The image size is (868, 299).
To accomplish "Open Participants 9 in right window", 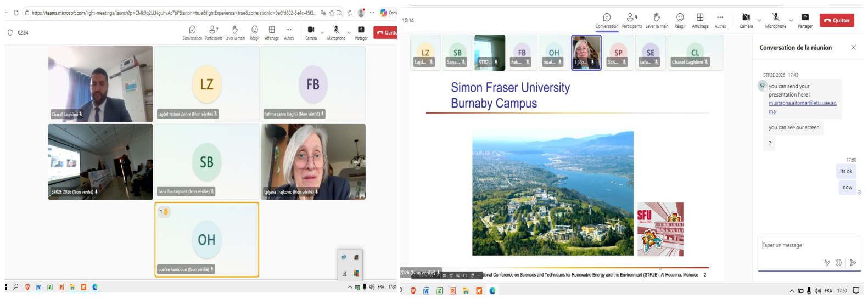I will 632,21.
